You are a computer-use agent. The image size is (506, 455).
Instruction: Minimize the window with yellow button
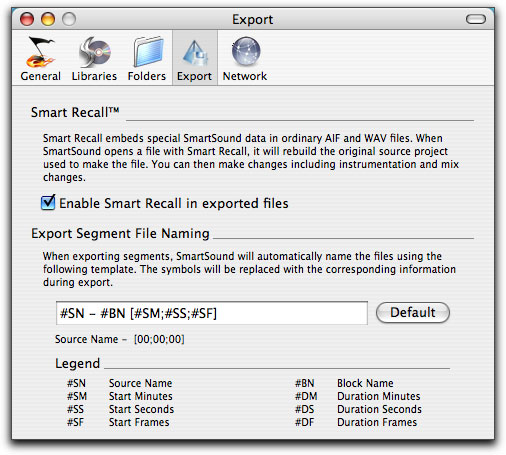[x=48, y=19]
